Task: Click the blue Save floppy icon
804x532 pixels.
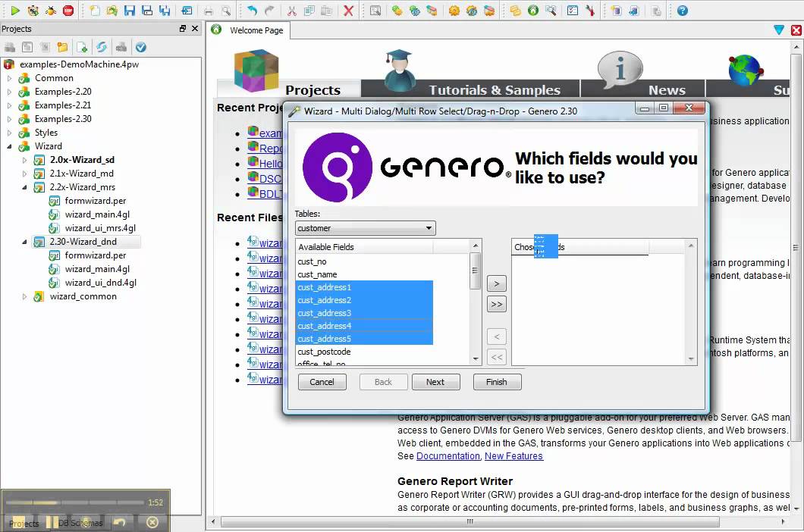Action: coord(130,11)
